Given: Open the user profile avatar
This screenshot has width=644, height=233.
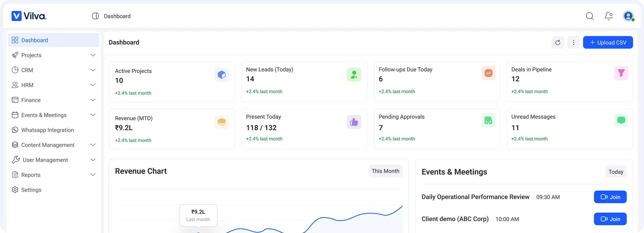Looking at the screenshot, I should 628,16.
